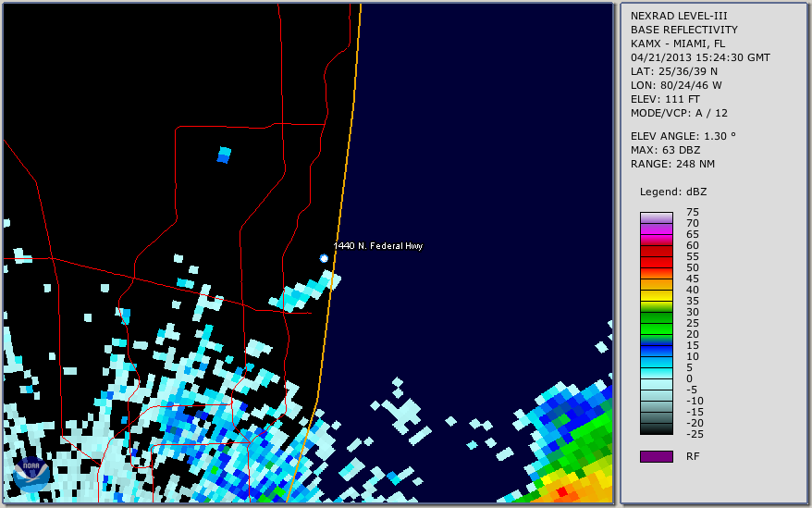
Task: Click the -25 value in the legend scale
Action: 695,434
